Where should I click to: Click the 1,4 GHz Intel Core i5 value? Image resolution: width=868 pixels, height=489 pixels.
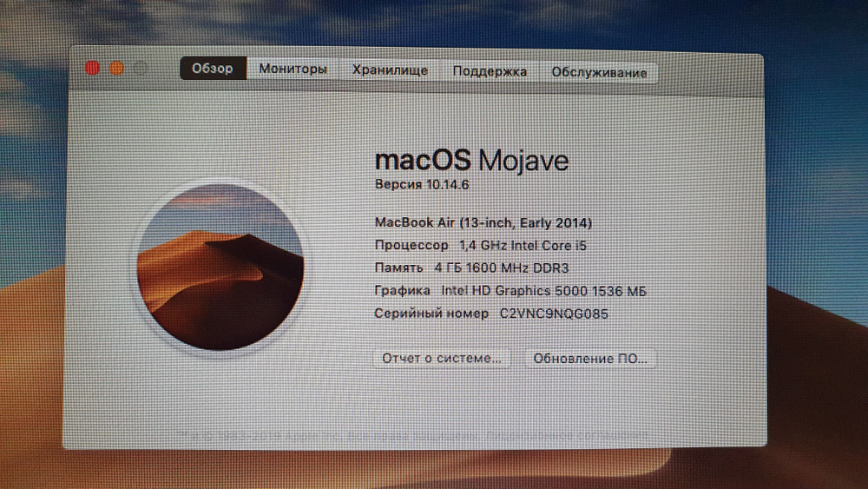pyautogui.click(x=523, y=245)
